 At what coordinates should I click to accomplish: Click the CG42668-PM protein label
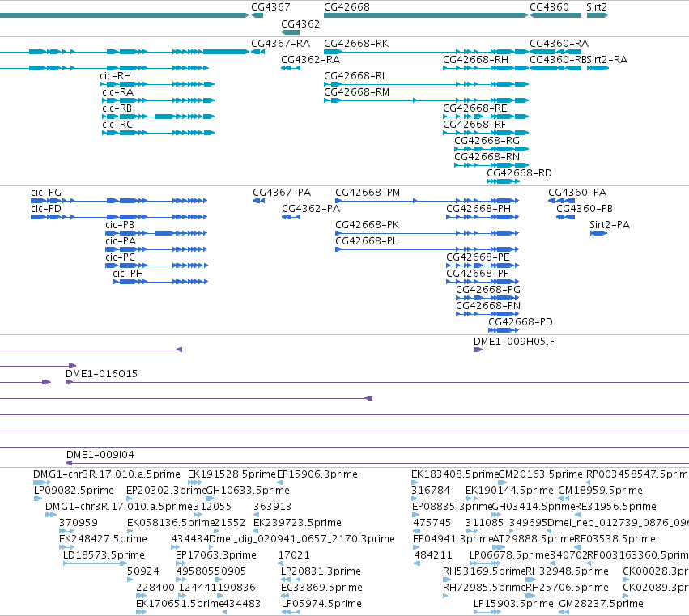[x=368, y=193]
